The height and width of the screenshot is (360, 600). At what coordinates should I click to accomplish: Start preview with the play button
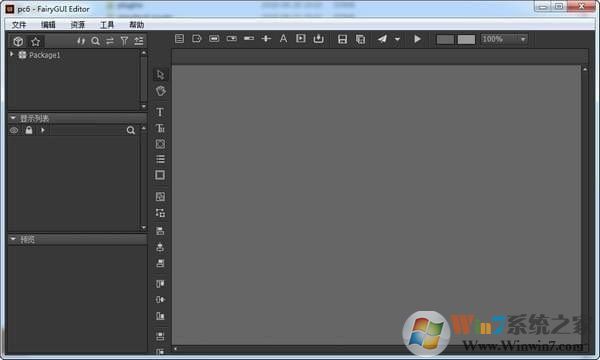pyautogui.click(x=417, y=39)
